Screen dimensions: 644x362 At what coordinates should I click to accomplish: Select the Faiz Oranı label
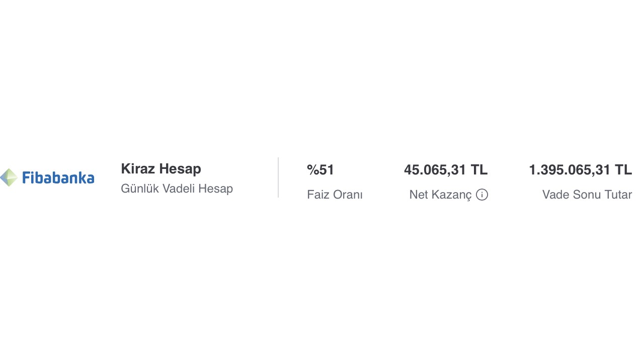coord(335,195)
